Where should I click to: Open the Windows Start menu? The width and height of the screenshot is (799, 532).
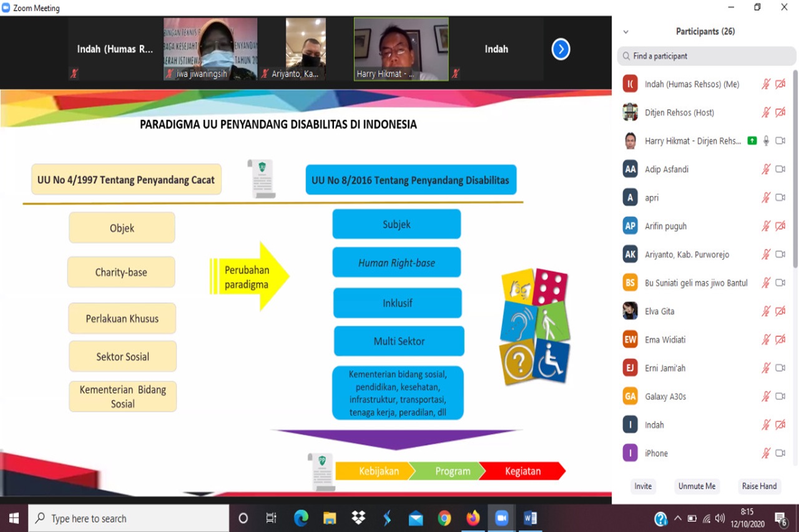coord(14,518)
